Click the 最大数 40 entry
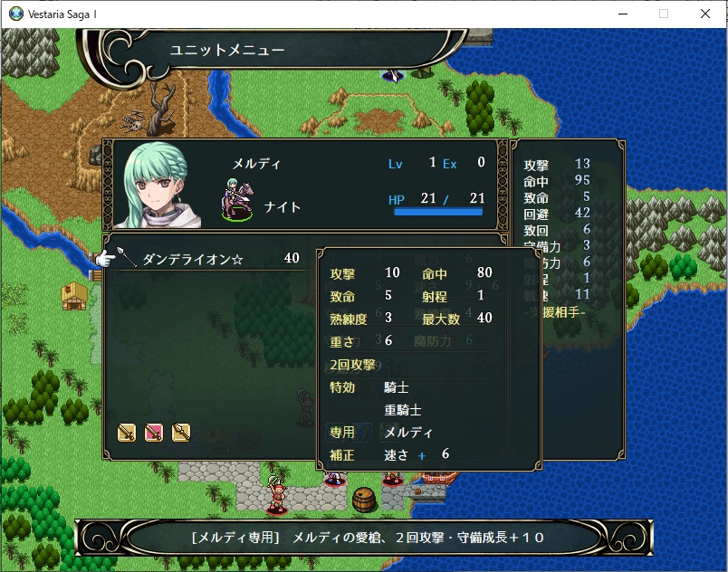728x572 pixels. [457, 319]
